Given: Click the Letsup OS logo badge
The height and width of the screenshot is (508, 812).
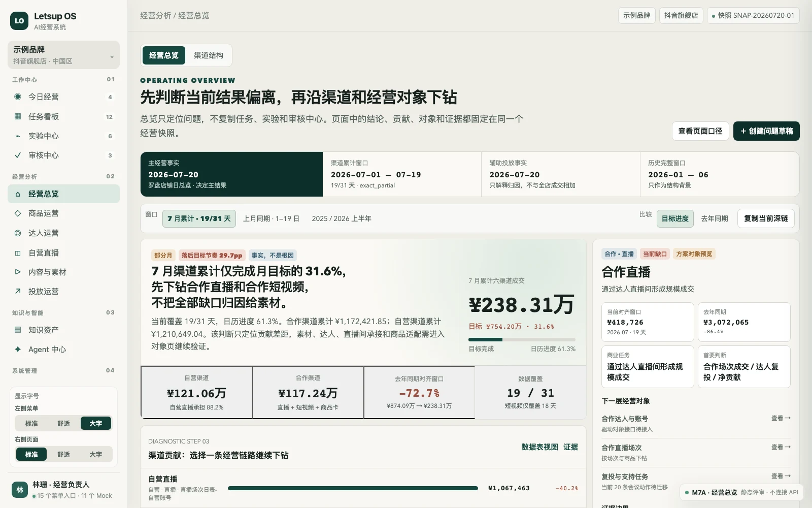Looking at the screenshot, I should tap(19, 21).
